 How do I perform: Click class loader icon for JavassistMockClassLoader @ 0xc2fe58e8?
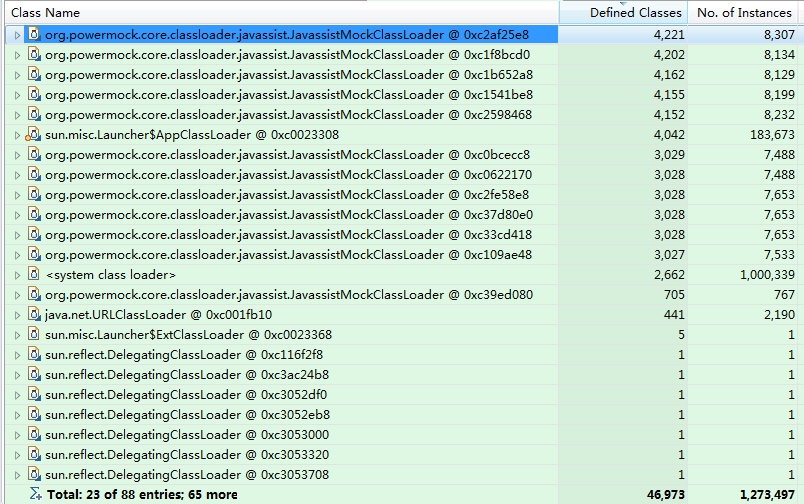pyautogui.click(x=34, y=194)
